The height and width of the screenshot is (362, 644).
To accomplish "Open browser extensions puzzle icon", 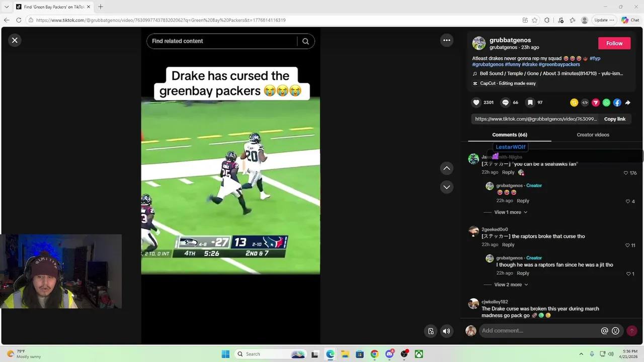I will (x=547, y=20).
